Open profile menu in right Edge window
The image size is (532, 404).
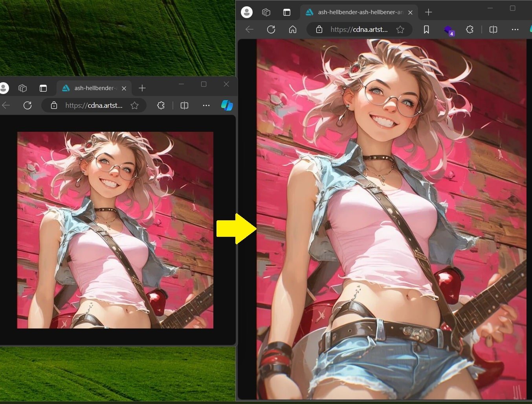pyautogui.click(x=247, y=12)
